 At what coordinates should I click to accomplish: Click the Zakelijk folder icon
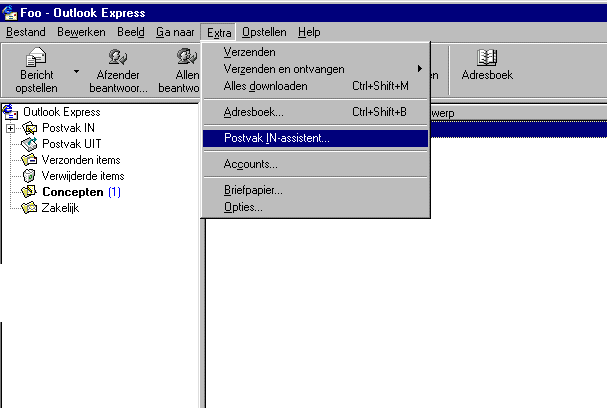click(x=29, y=207)
